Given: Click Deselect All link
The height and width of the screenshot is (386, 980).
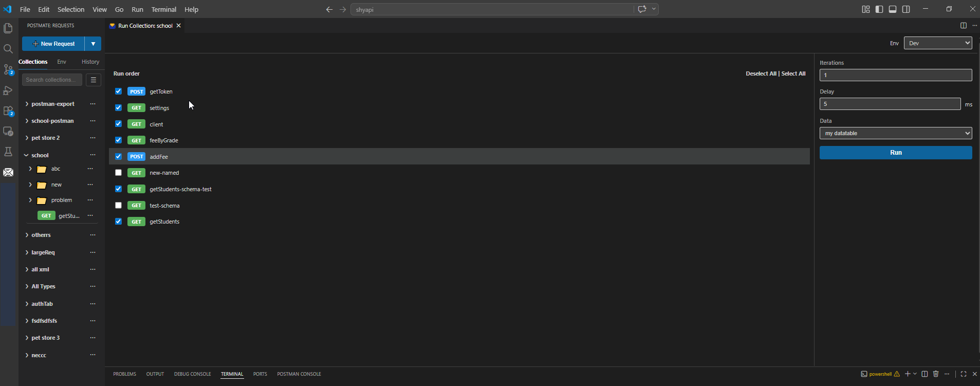Looking at the screenshot, I should [761, 73].
